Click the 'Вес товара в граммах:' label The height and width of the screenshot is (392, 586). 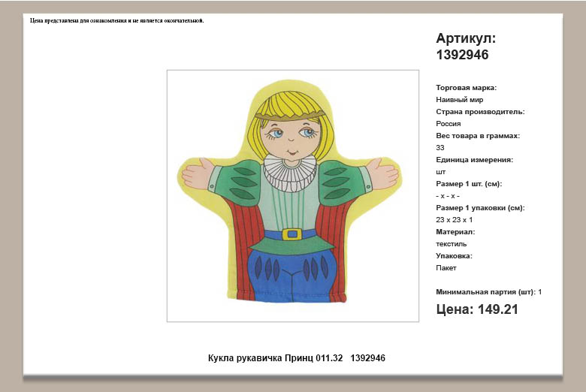[478, 136]
